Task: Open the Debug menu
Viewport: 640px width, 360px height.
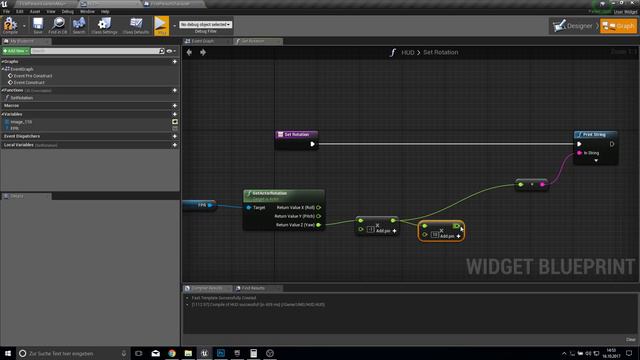Action: click(x=68, y=11)
